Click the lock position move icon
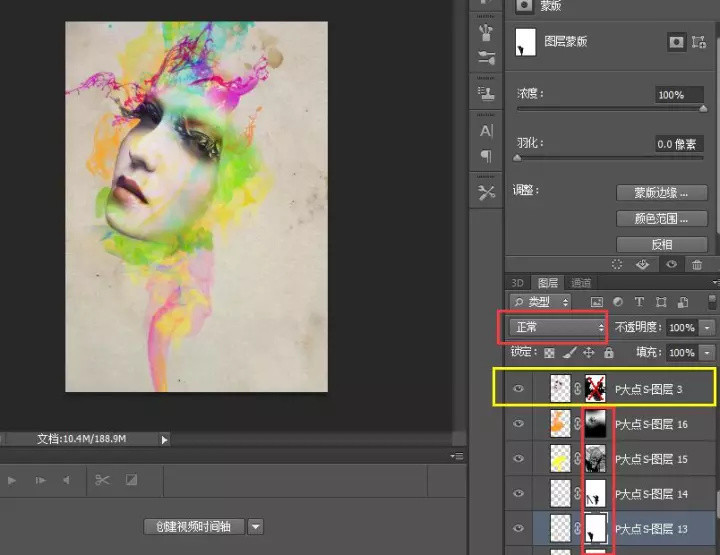 (x=589, y=353)
